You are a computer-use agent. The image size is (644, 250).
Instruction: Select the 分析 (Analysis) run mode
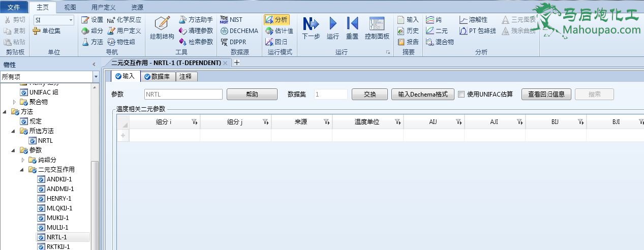tap(277, 20)
